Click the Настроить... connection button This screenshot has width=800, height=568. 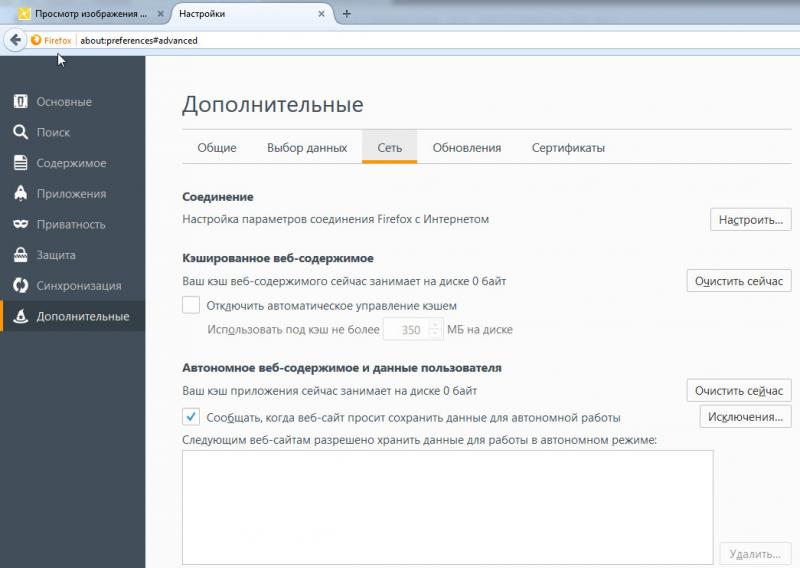point(751,219)
